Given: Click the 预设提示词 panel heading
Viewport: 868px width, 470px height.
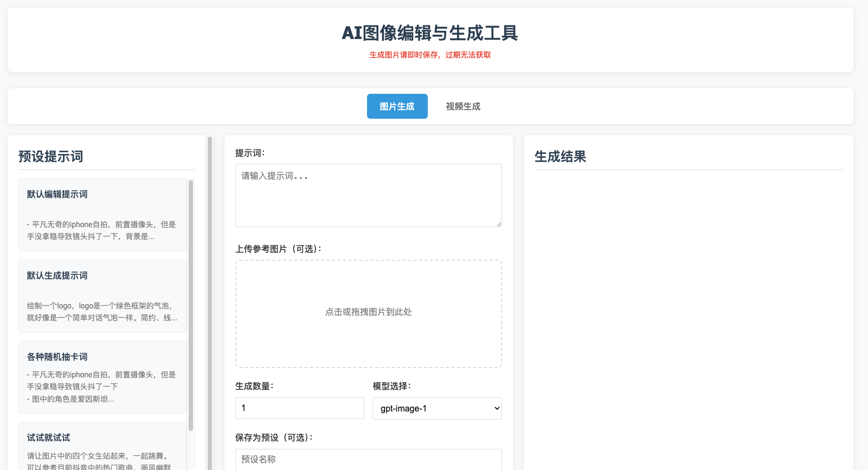Looking at the screenshot, I should 51,157.
